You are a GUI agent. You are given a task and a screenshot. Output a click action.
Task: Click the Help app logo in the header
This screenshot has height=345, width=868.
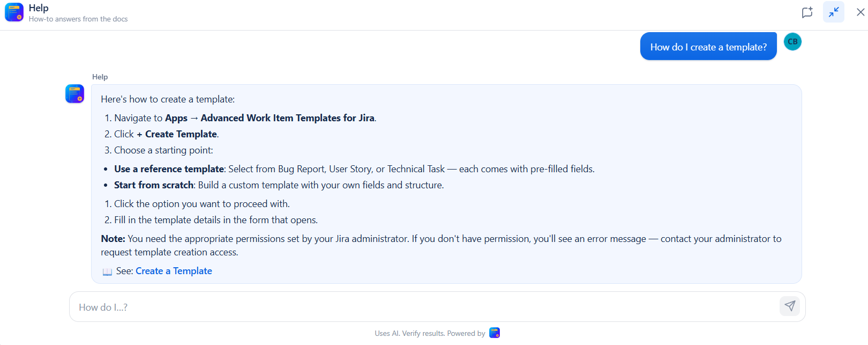click(x=14, y=12)
